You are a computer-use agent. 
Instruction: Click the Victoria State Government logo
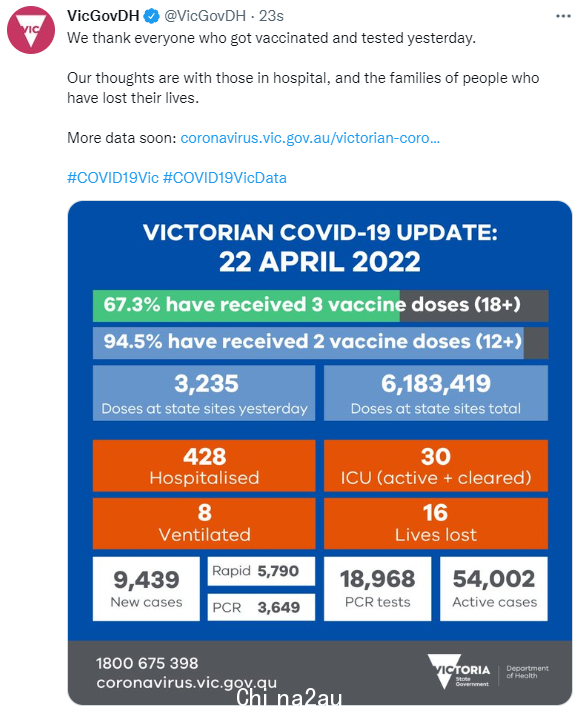[x=459, y=672]
